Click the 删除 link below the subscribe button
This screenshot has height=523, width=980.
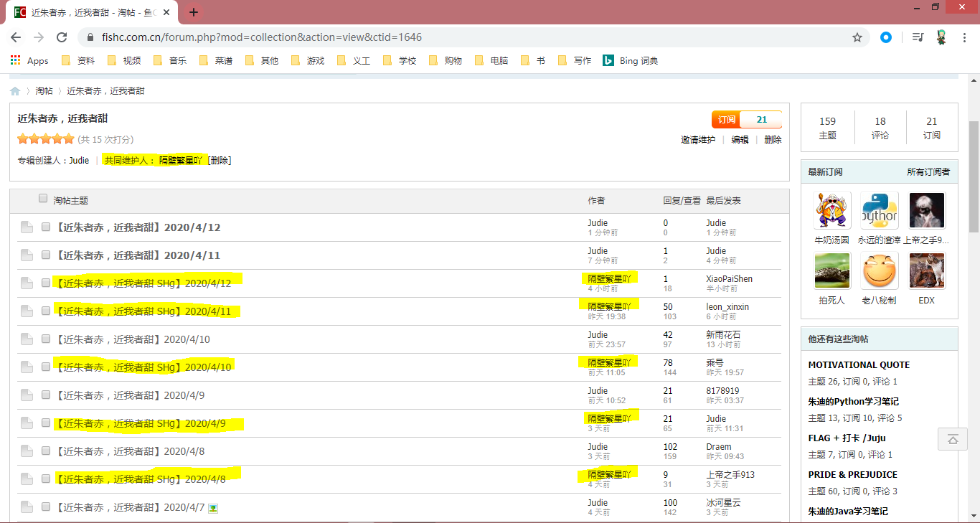click(x=773, y=140)
